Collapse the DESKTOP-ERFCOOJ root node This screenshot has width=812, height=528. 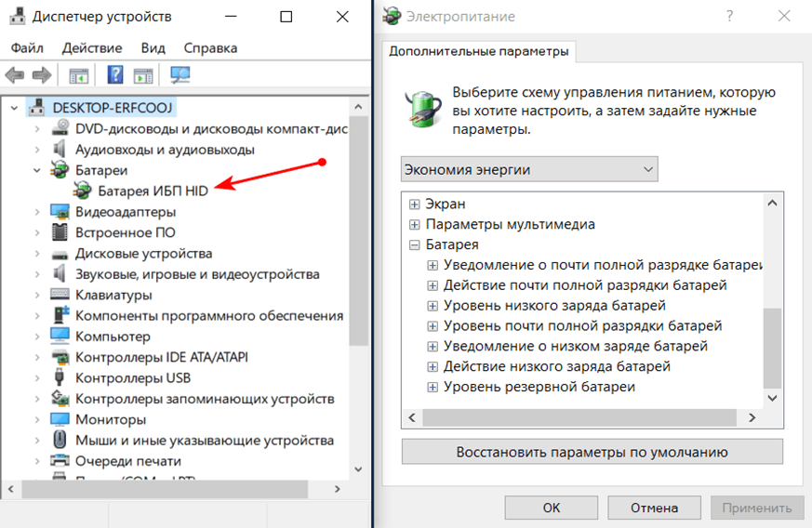15,108
